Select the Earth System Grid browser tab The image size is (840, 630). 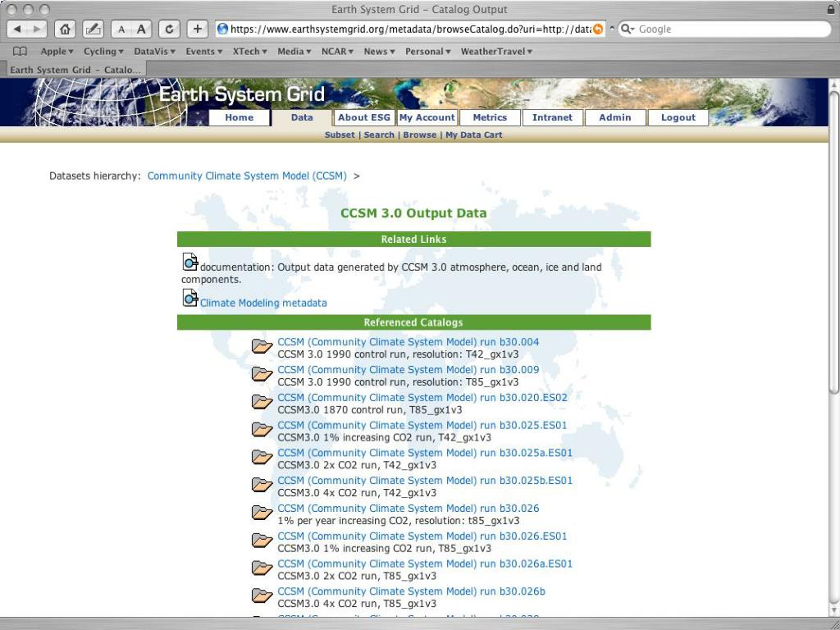coord(75,70)
